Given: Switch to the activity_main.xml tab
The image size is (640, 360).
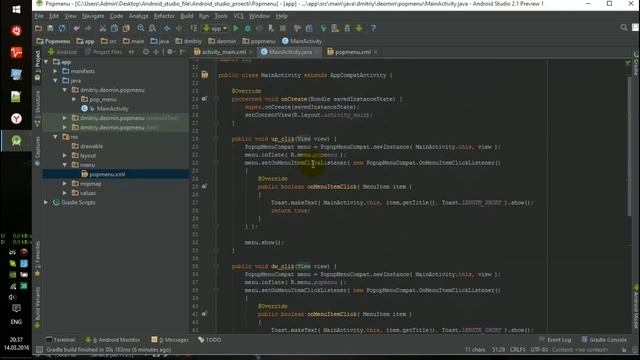Looking at the screenshot, I should point(224,52).
